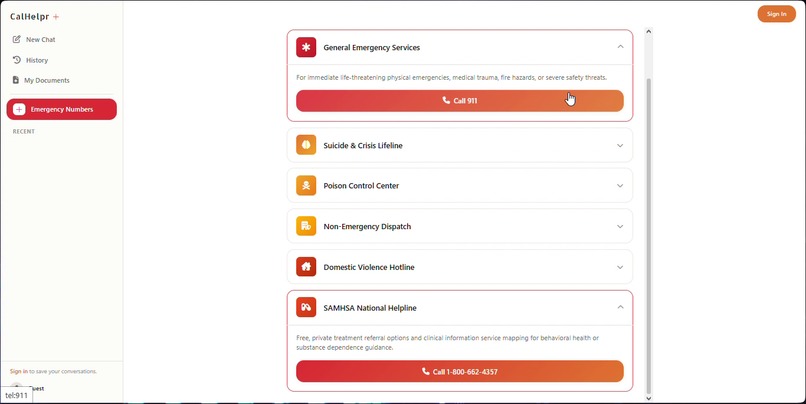Click the Sign In button at top right

tap(776, 14)
